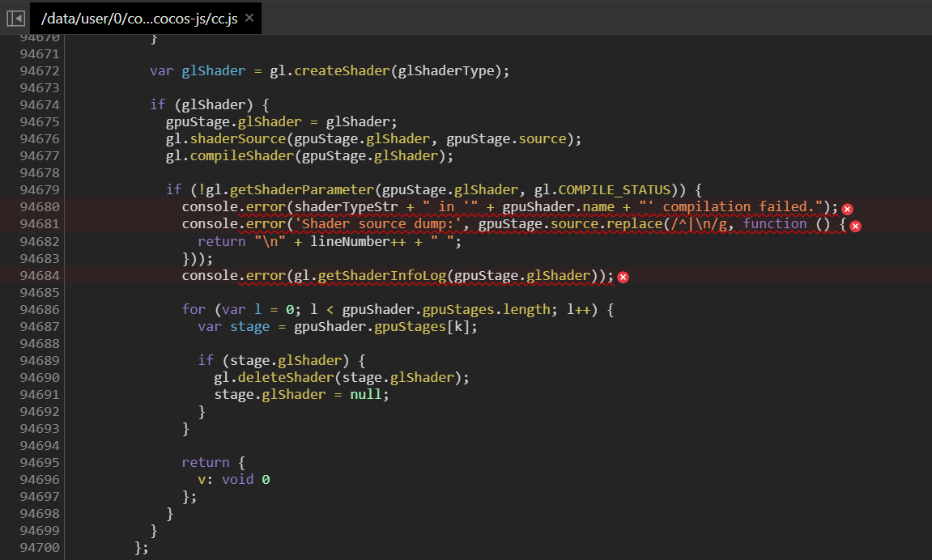Click line number 94695 gutter
Image resolution: width=932 pixels, height=560 pixels.
40,463
